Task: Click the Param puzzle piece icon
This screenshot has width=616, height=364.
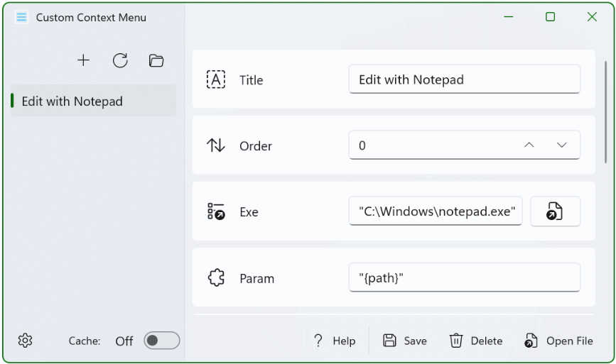Action: pos(216,277)
